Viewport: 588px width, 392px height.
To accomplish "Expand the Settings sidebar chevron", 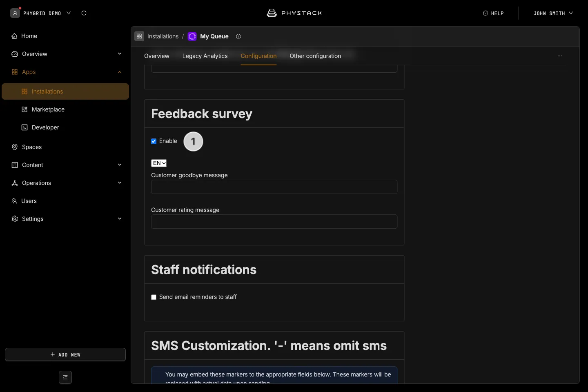I will (x=120, y=219).
